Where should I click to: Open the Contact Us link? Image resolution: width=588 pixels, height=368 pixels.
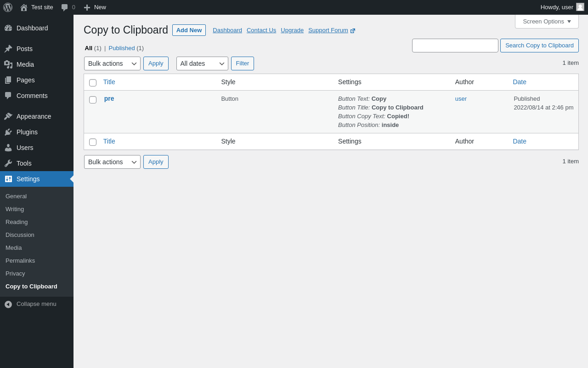click(x=261, y=30)
